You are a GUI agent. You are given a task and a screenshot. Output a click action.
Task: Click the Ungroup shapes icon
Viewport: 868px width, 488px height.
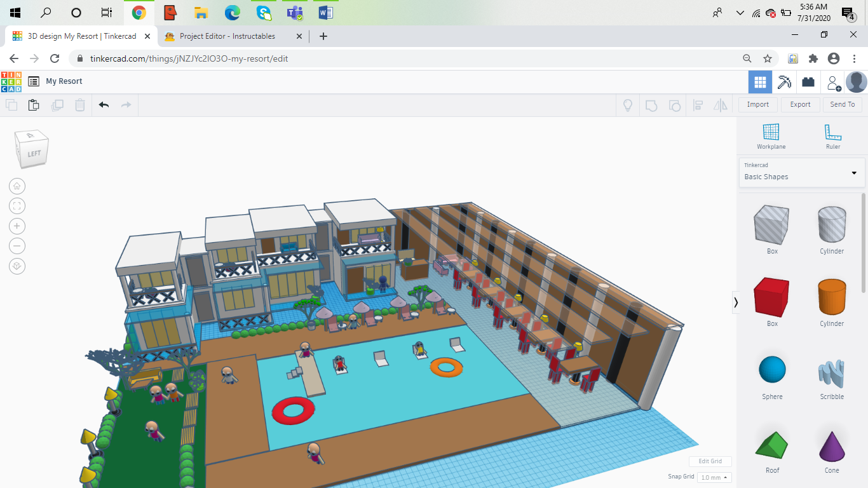pyautogui.click(x=674, y=105)
